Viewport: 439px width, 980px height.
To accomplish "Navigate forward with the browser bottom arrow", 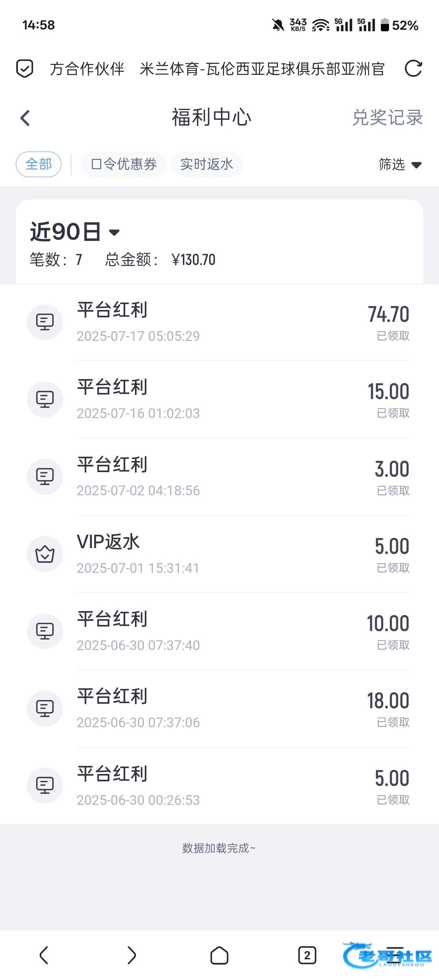I will [131, 955].
